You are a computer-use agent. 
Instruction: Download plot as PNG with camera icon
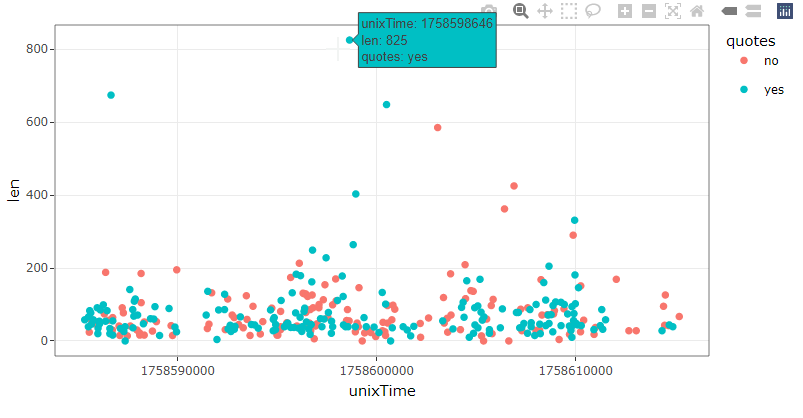coord(489,11)
